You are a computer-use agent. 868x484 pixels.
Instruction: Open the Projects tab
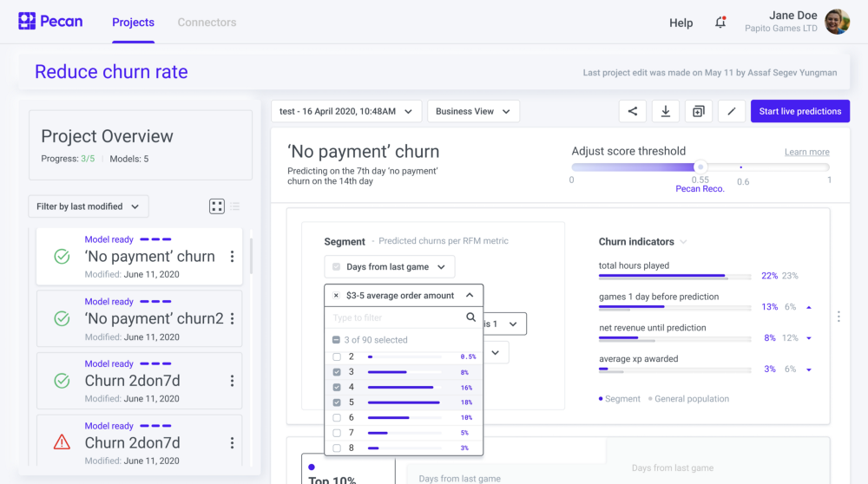tap(133, 23)
